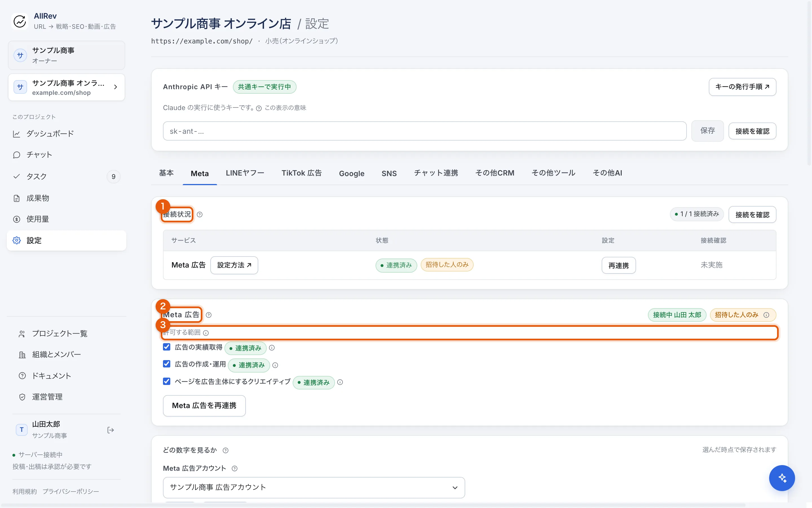The height and width of the screenshot is (508, 812).
Task: Click the タスク checkmark icon
Action: [16, 176]
